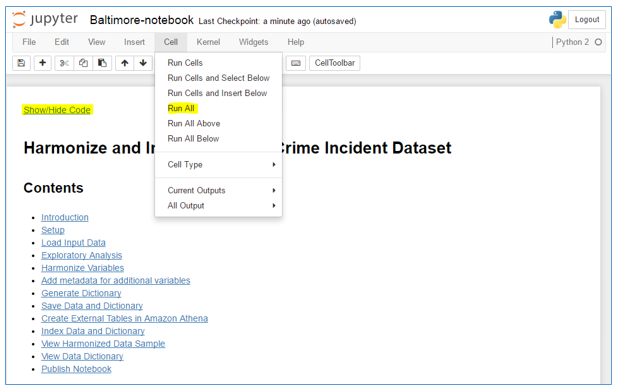Click the Python 2 kernel name
The height and width of the screenshot is (388, 618).
572,42
